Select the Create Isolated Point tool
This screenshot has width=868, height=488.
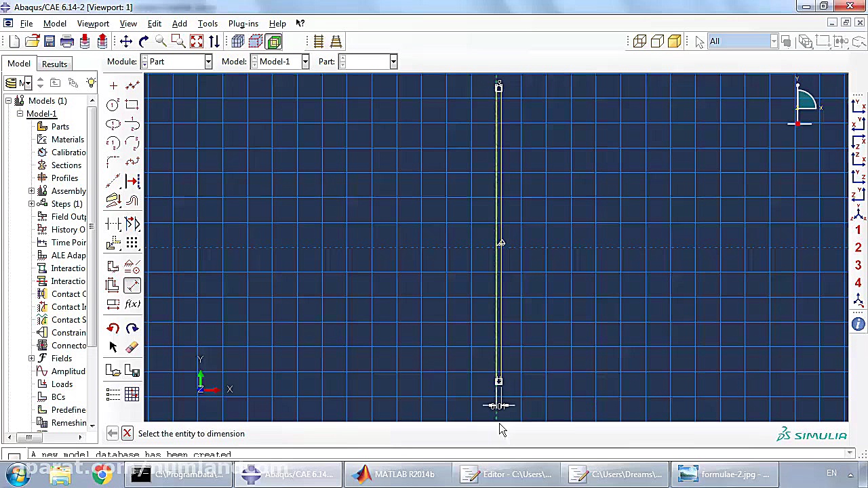coord(113,85)
